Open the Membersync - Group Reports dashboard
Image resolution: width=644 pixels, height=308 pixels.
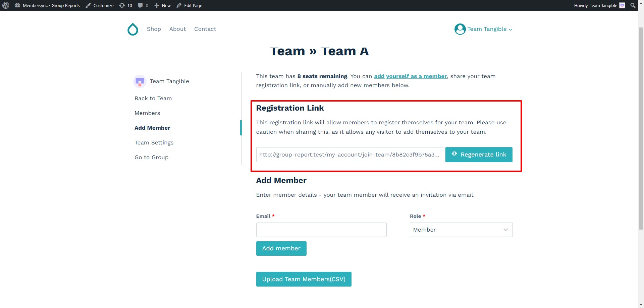47,5
